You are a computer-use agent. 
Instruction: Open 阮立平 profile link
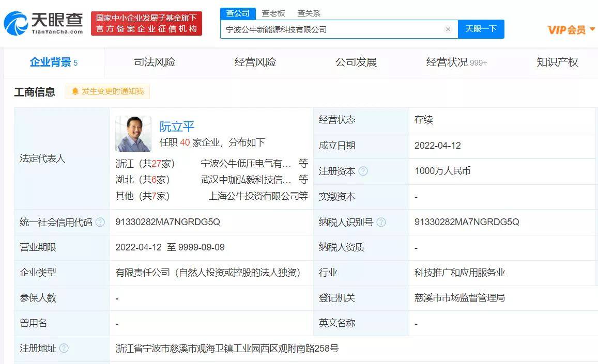pyautogui.click(x=177, y=126)
